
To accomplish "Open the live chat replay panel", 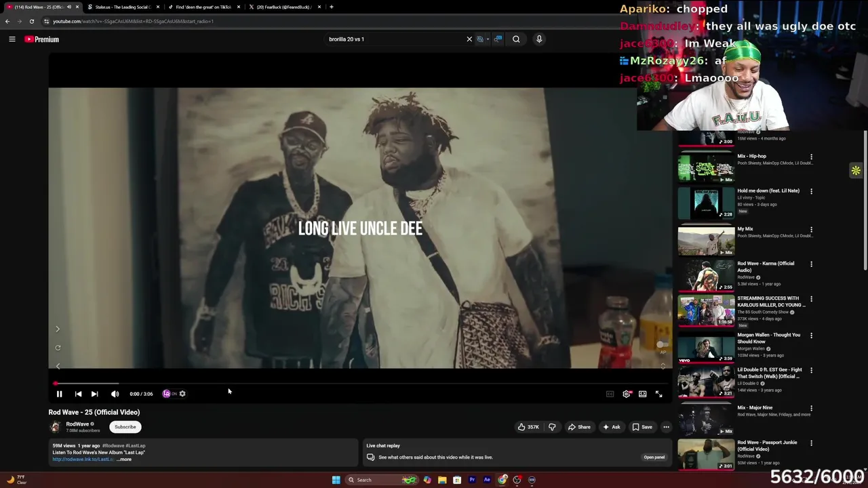I will (x=654, y=457).
